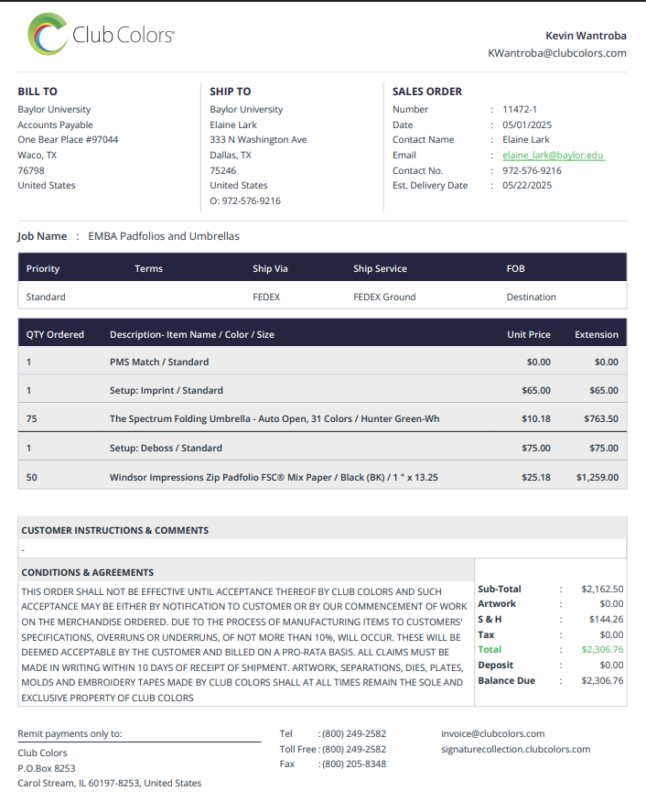Click the invoice@clubcolors.com address
The image size is (646, 812).
click(x=493, y=733)
